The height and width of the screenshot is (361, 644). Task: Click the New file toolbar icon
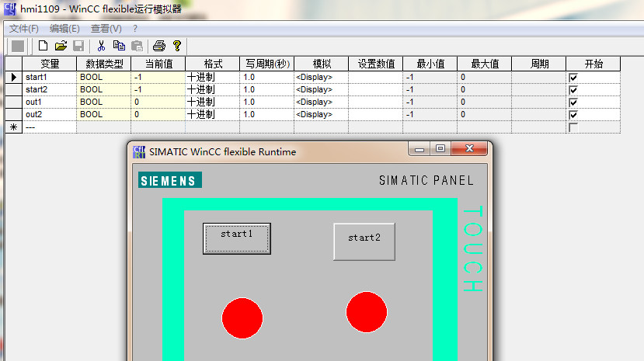(x=43, y=46)
